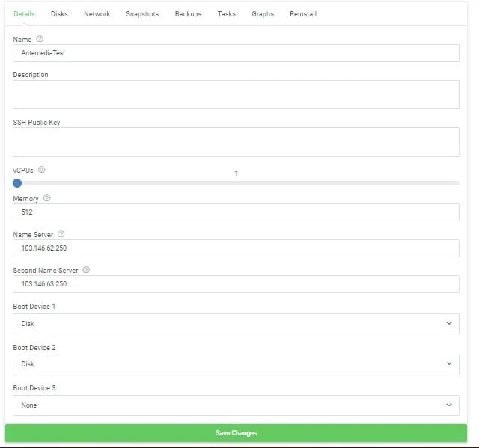Expand the Boot Device 2 dropdown
The height and width of the screenshot is (448, 479).
point(236,364)
